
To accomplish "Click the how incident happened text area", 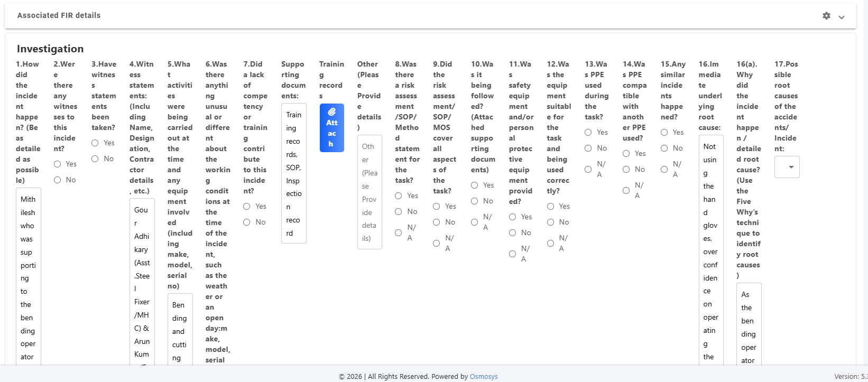I will click(x=28, y=277).
